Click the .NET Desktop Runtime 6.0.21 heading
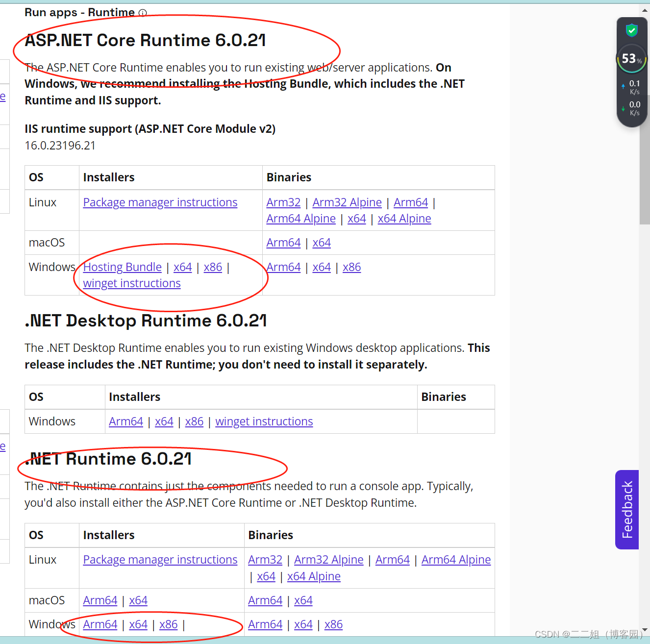This screenshot has height=644, width=650. pyautogui.click(x=146, y=321)
